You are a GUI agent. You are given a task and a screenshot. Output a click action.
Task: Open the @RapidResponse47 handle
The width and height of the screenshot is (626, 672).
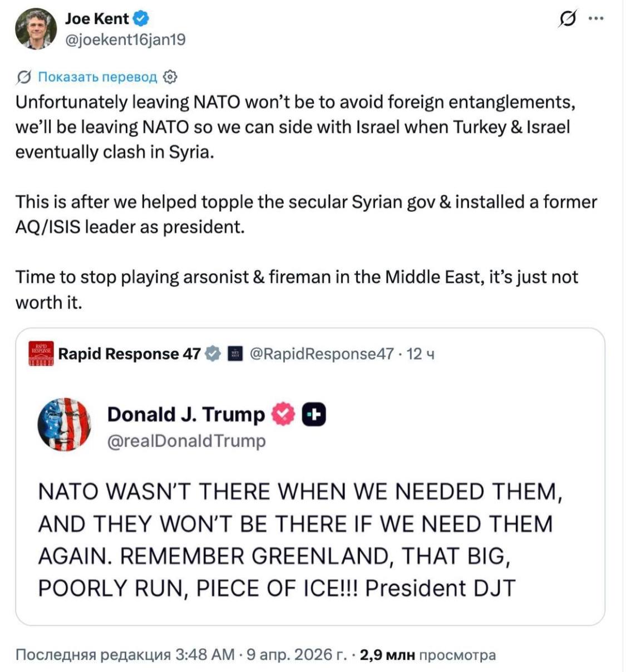tap(322, 354)
